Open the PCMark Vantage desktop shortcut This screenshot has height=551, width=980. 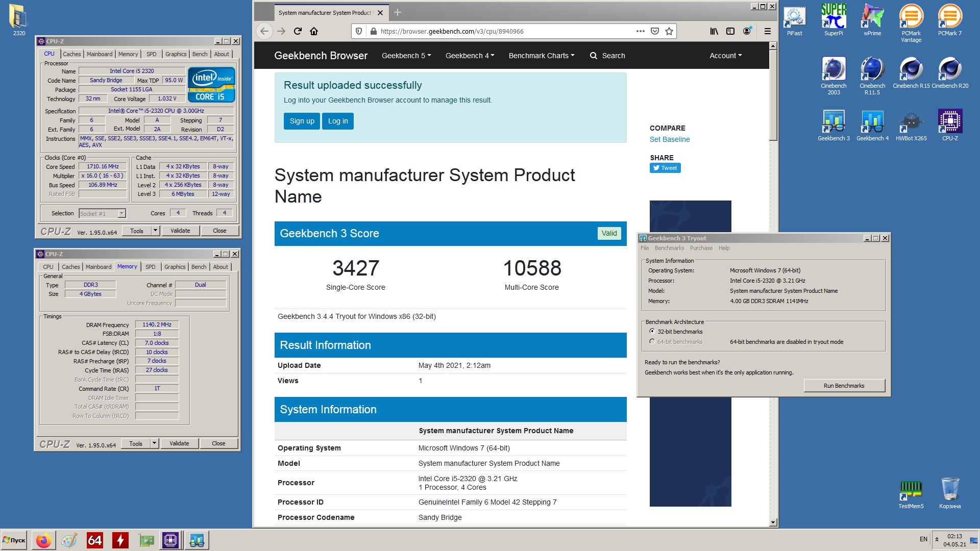coord(911,23)
